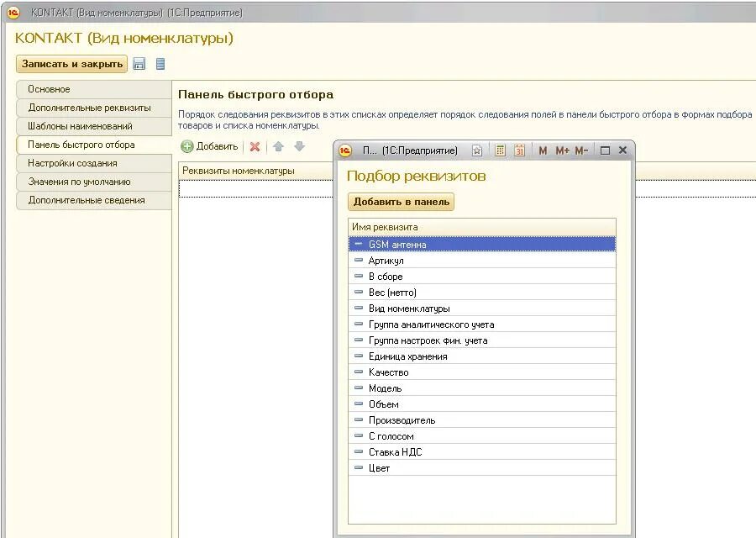This screenshot has height=538, width=756.
Task: Open the list icon next to save
Action: 160,64
